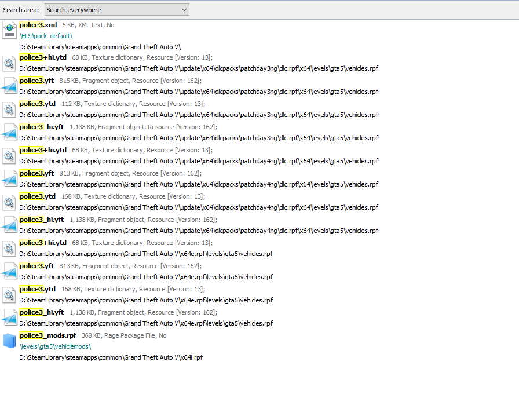
Task: Click fragment icon of police3_hi.yft in patchday4ng
Action: pos(9,225)
